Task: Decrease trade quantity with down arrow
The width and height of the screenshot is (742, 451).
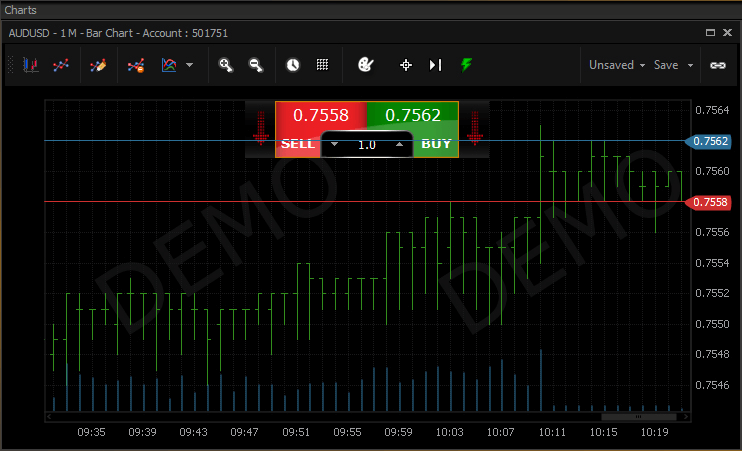Action: click(x=335, y=144)
